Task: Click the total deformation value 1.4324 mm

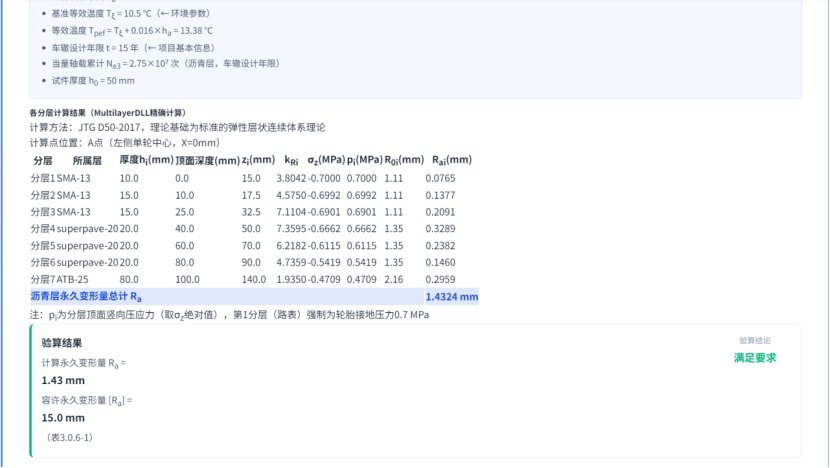Action: (452, 296)
